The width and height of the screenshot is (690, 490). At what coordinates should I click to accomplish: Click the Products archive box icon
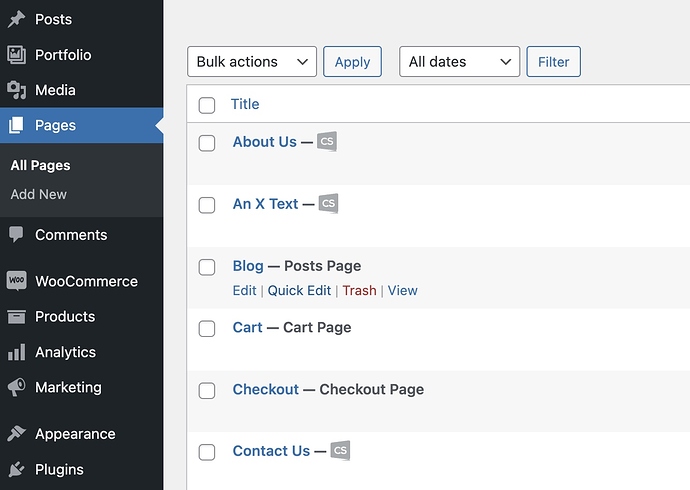pos(16,317)
